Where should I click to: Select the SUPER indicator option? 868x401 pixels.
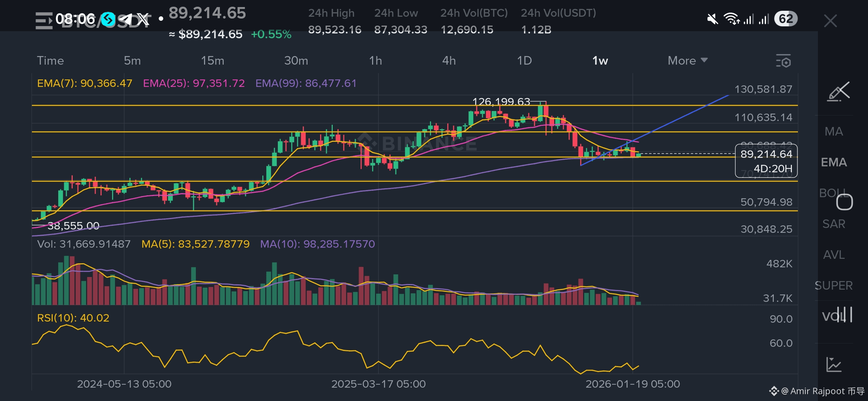pyautogui.click(x=834, y=286)
